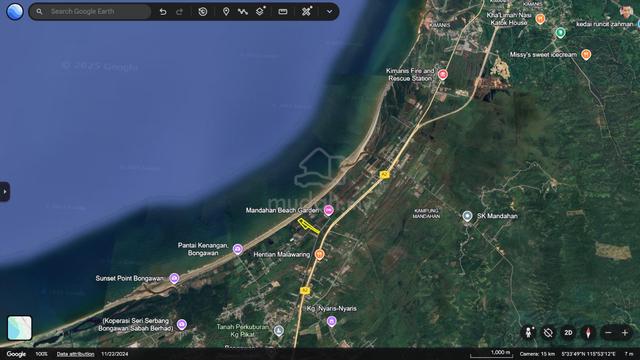Image resolution: width=640 pixels, height=360 pixels.
Task: Click the 100% loading indicator
Action: (41, 354)
